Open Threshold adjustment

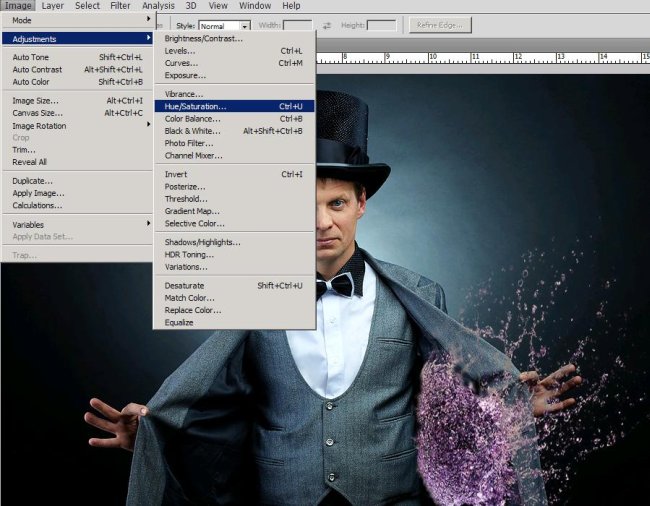pyautogui.click(x=234, y=199)
